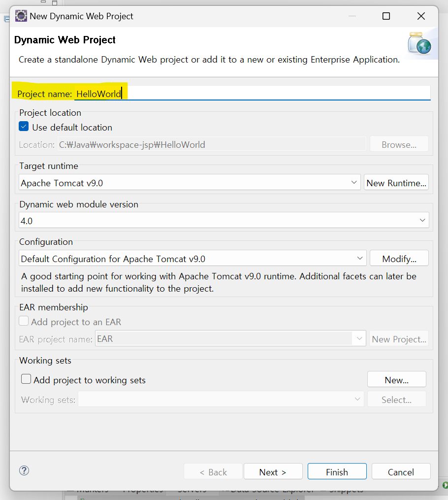Maximize the New Dynamic Web Project dialog
Viewport: 448px width, 500px height.
point(386,16)
